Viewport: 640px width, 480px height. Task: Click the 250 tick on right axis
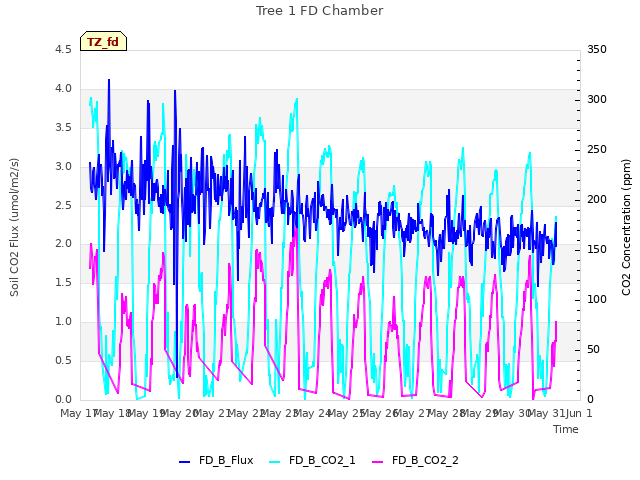click(597, 149)
